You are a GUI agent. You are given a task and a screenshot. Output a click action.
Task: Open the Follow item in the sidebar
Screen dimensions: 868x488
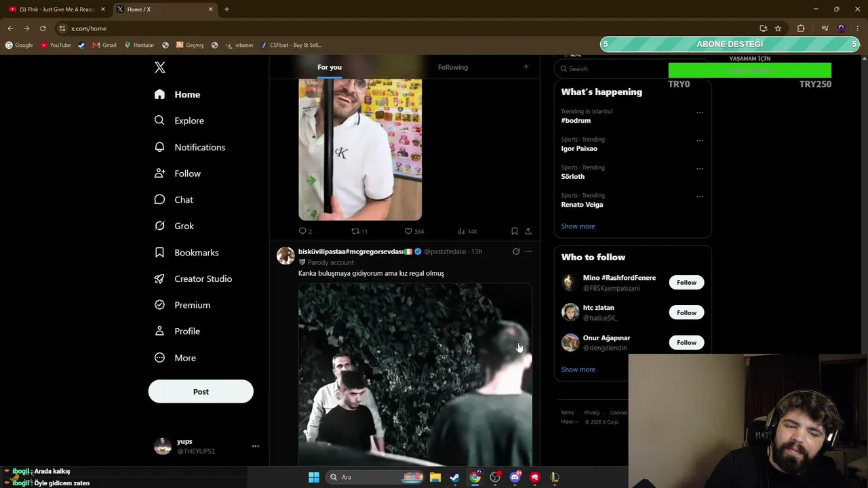click(178, 174)
